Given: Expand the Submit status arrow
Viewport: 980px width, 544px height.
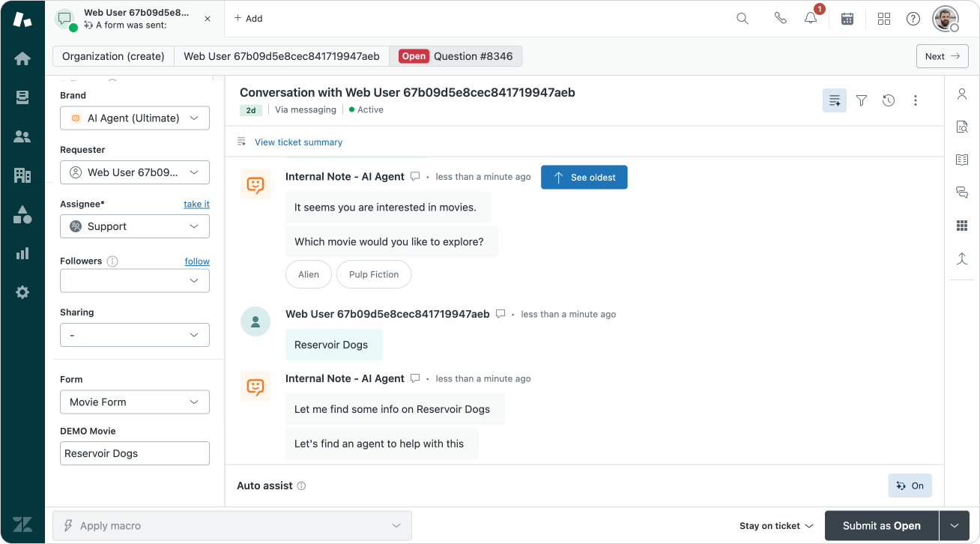Looking at the screenshot, I should [955, 526].
